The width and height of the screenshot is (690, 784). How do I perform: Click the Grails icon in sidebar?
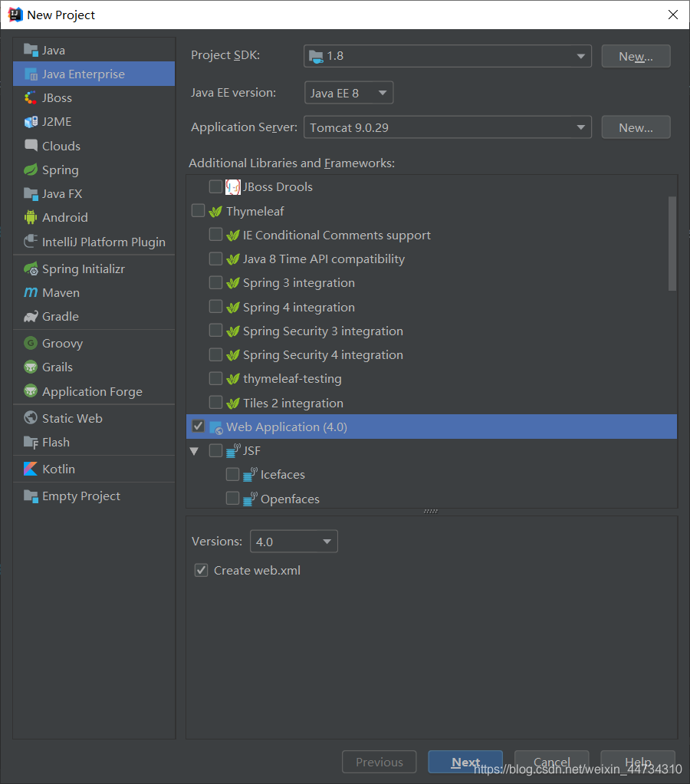31,367
